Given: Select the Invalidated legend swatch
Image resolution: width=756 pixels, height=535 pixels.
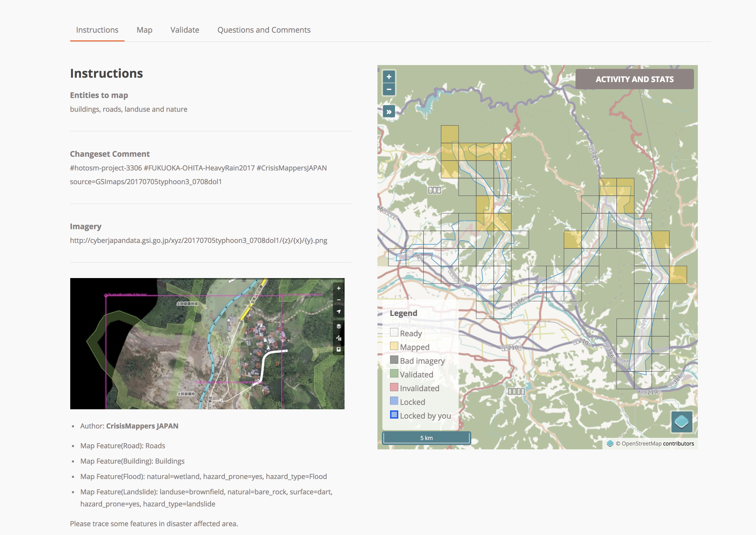Looking at the screenshot, I should point(394,387).
